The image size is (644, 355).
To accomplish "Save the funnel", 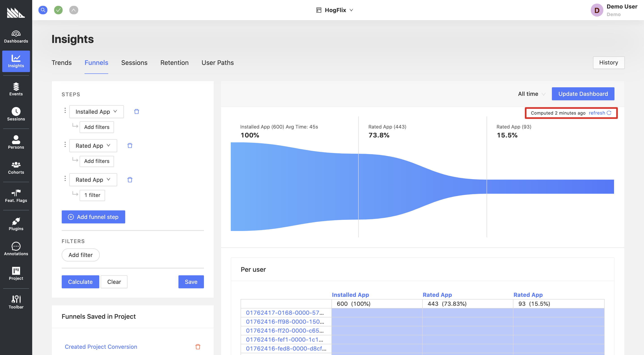I will coord(191,282).
